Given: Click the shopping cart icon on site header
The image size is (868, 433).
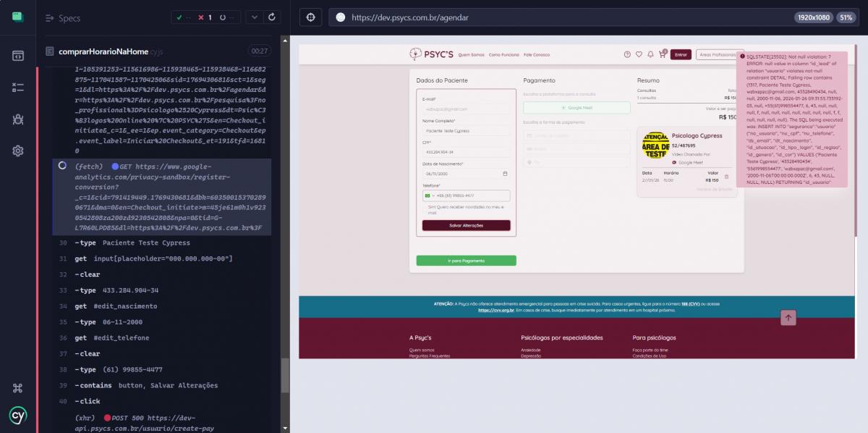Looking at the screenshot, I should click(x=661, y=54).
